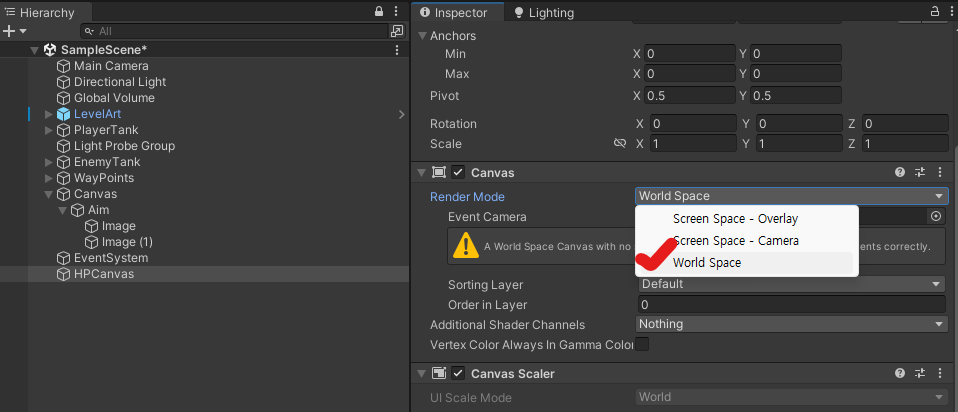958x412 pixels.
Task: Open the create object plus menu
Action: [x=15, y=31]
